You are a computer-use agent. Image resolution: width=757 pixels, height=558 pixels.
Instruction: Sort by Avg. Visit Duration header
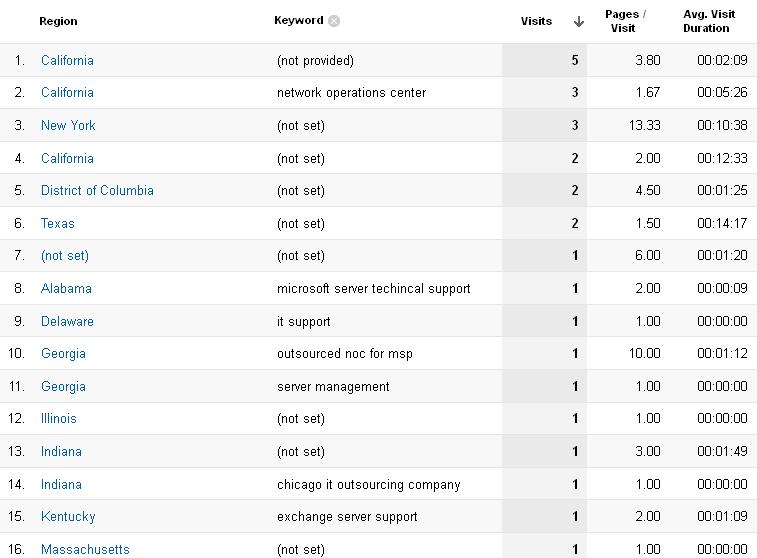point(709,21)
